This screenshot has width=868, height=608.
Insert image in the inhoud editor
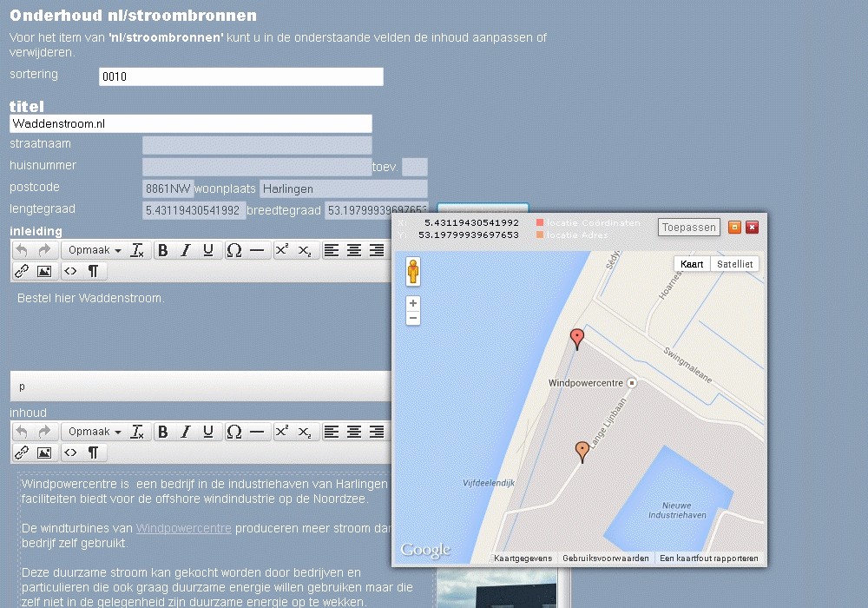44,453
